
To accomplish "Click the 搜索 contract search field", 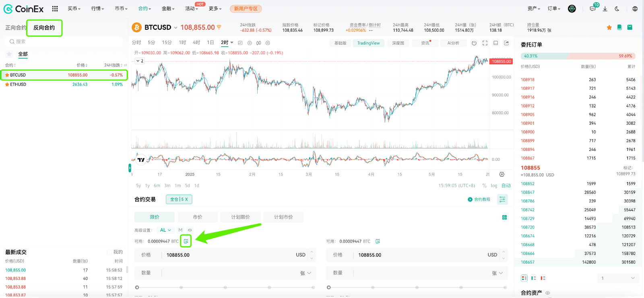I will (x=64, y=41).
